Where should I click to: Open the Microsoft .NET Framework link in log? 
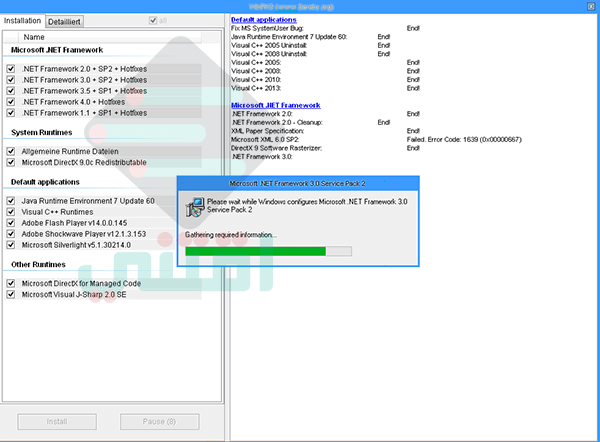click(x=276, y=105)
